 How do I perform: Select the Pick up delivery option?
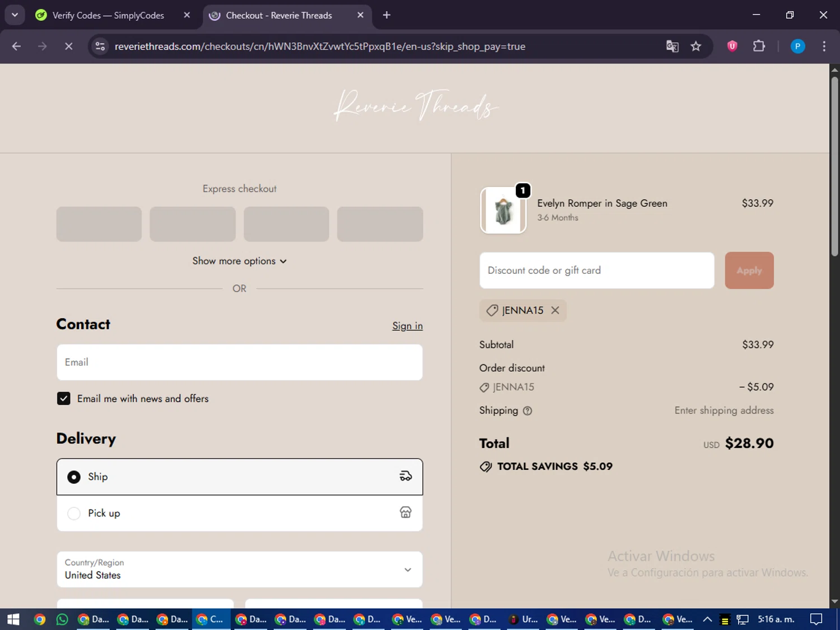(240, 514)
